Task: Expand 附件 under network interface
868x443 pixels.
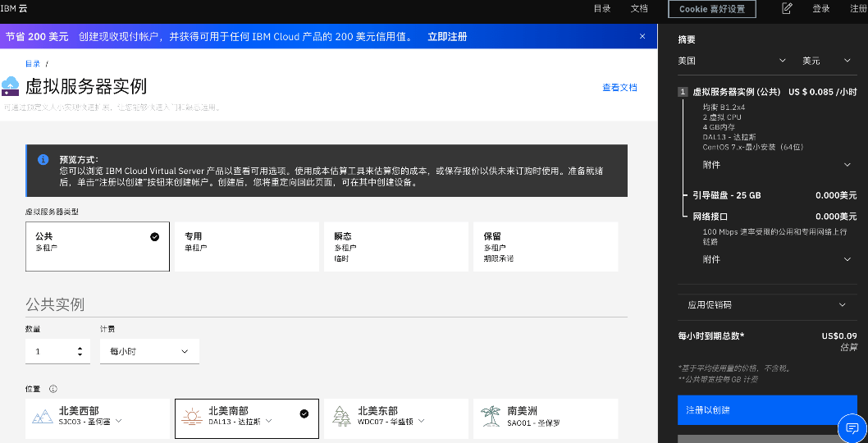Action: (777, 259)
